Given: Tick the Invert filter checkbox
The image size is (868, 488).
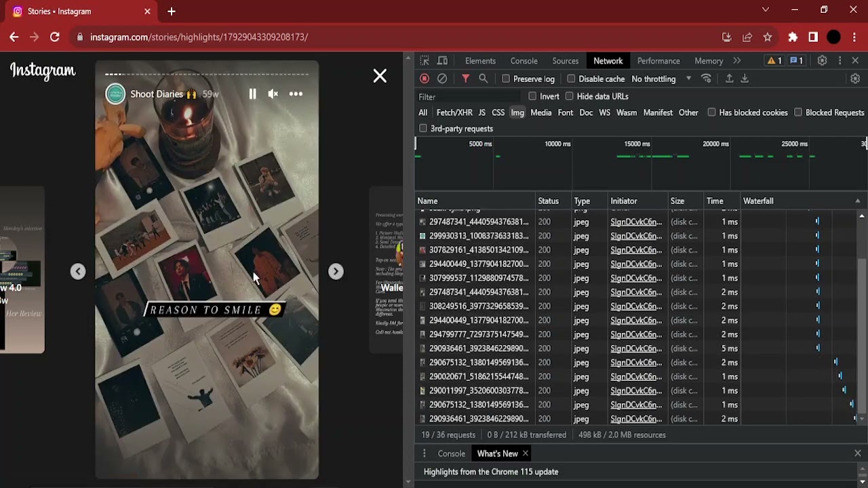Looking at the screenshot, I should [532, 96].
